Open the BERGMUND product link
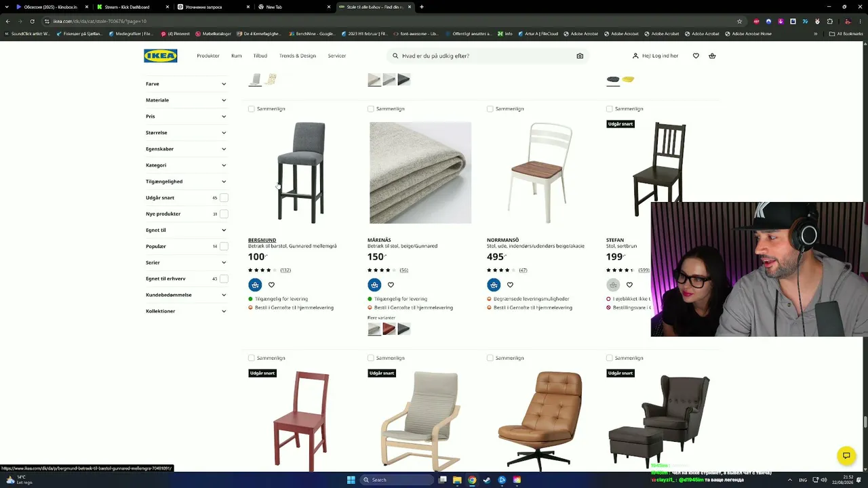This screenshot has height=488, width=868. click(x=262, y=240)
